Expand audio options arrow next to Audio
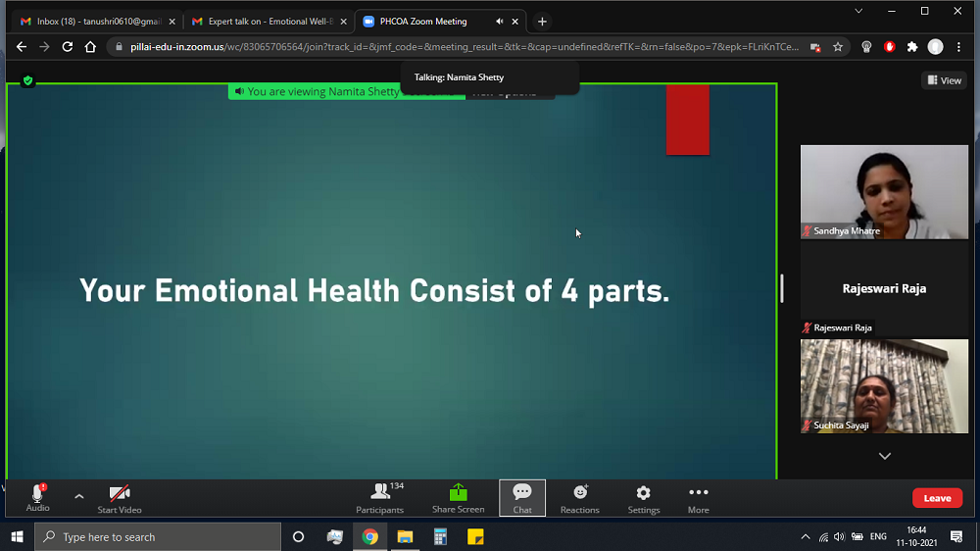 point(79,496)
